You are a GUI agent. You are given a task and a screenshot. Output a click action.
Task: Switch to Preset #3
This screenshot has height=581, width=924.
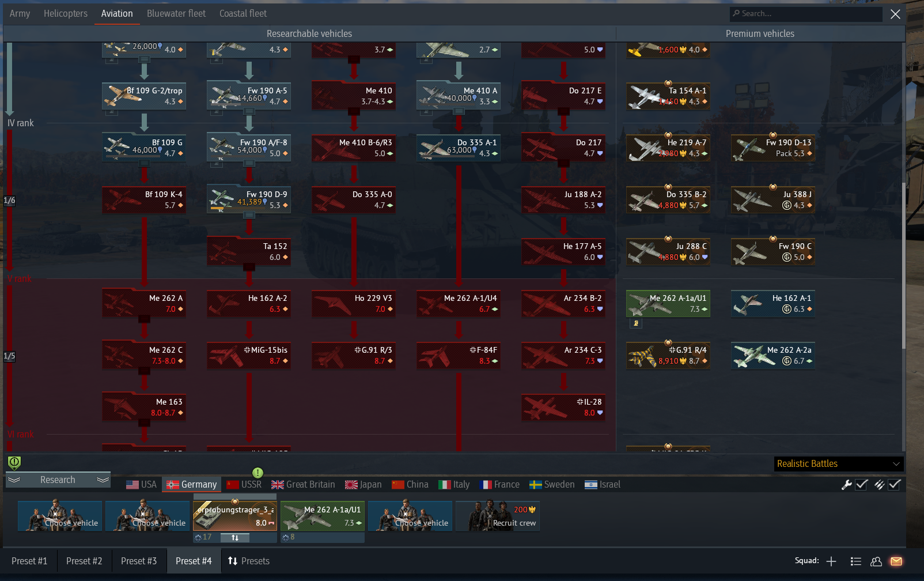tap(139, 561)
